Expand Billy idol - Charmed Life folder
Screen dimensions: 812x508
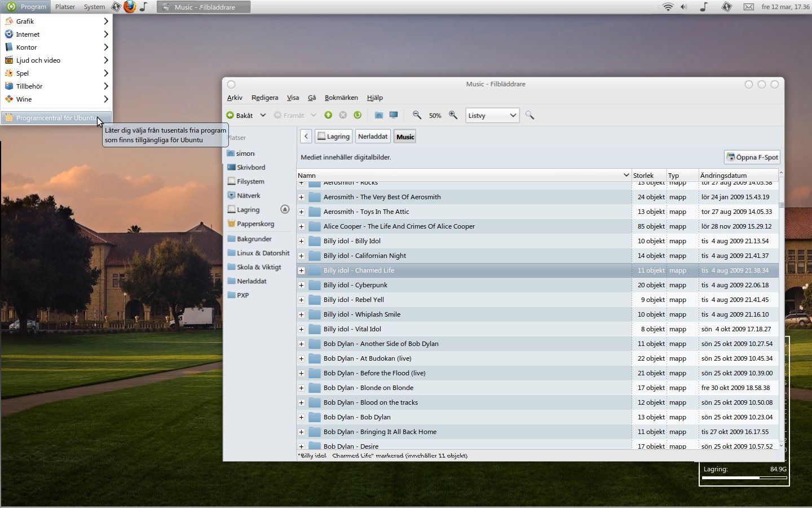click(301, 270)
